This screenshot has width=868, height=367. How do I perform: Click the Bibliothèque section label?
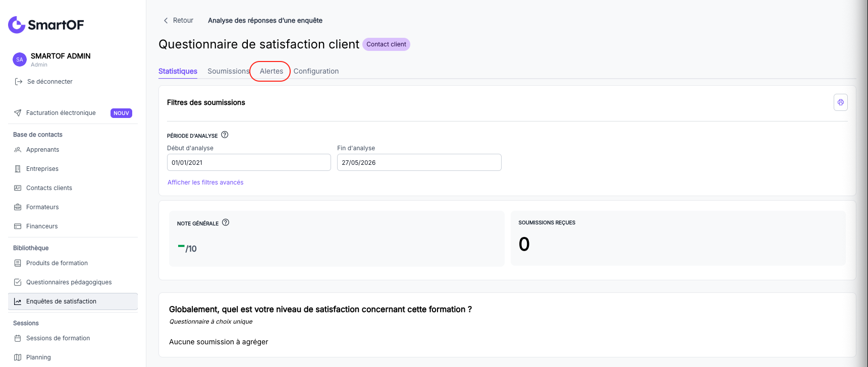pos(31,248)
